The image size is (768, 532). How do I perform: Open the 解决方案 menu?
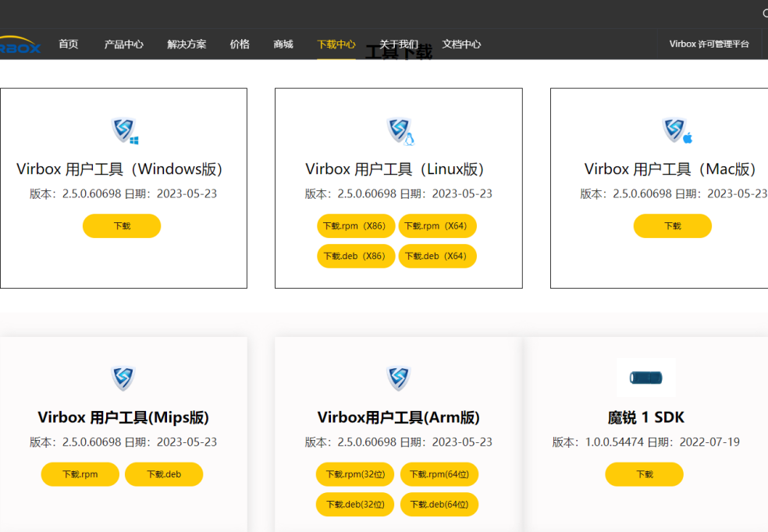[187, 44]
